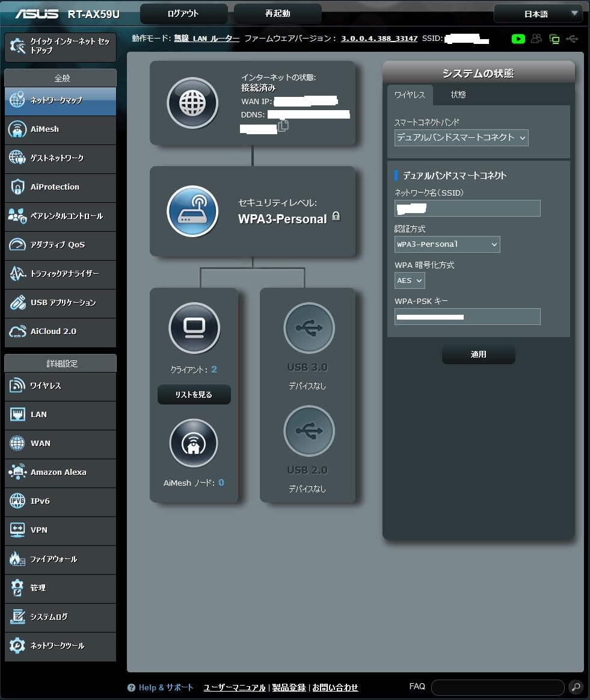The width and height of the screenshot is (590, 700).
Task: Click the internet globe status icon
Action: (192, 103)
